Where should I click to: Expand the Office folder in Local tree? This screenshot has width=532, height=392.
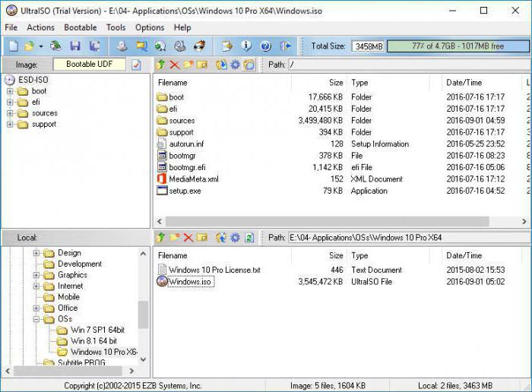click(x=36, y=308)
